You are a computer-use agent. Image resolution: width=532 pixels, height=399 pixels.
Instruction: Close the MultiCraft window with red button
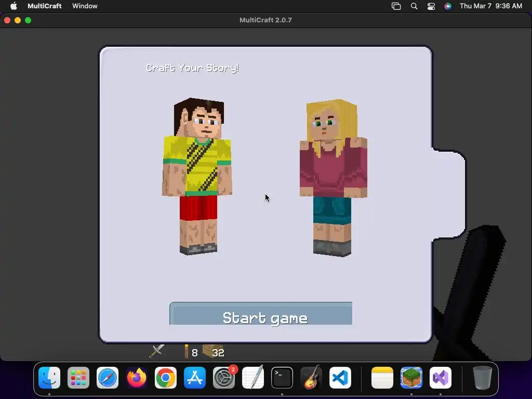click(x=7, y=20)
